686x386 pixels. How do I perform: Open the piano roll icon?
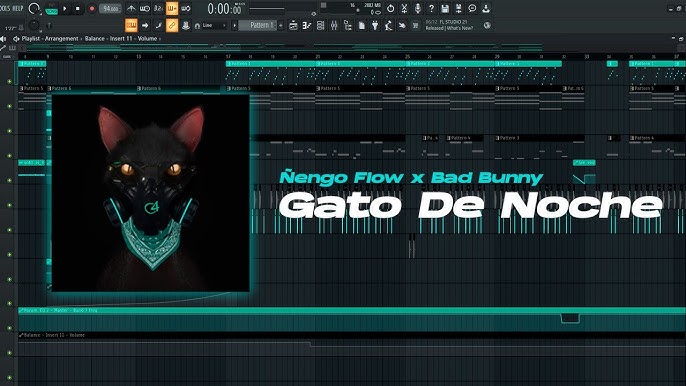tap(307, 25)
